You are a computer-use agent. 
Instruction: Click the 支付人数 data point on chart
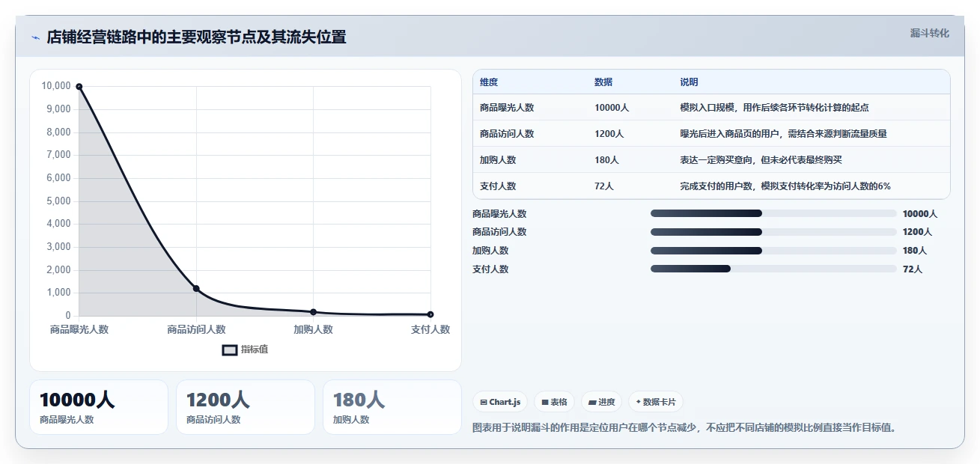click(x=430, y=314)
